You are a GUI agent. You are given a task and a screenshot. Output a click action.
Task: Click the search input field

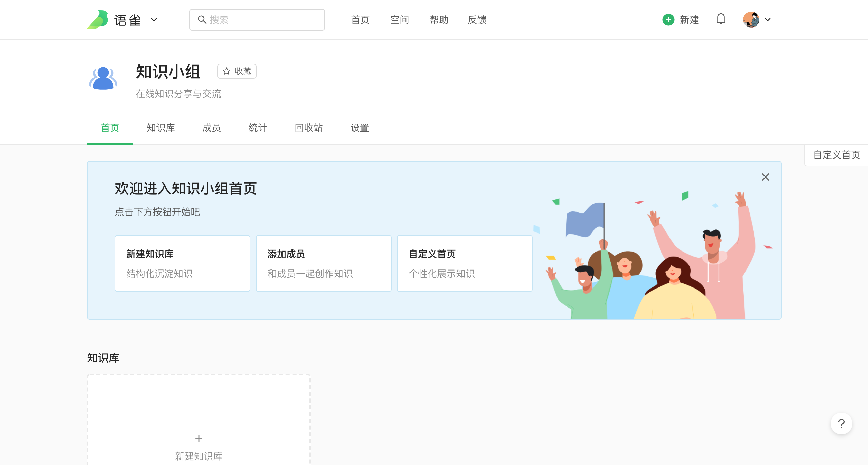coord(265,20)
